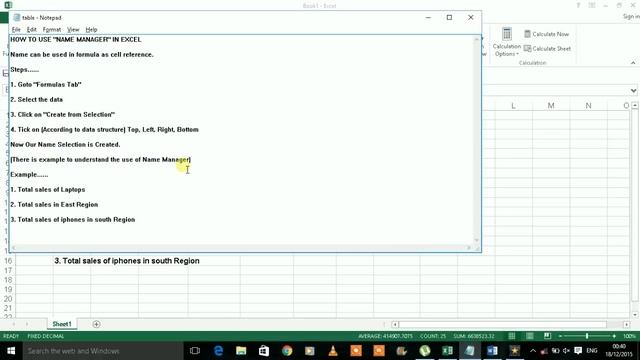The height and width of the screenshot is (360, 640).
Task: Click Notepad vertical scrollbar down arrow
Action: pyautogui.click(x=476, y=240)
